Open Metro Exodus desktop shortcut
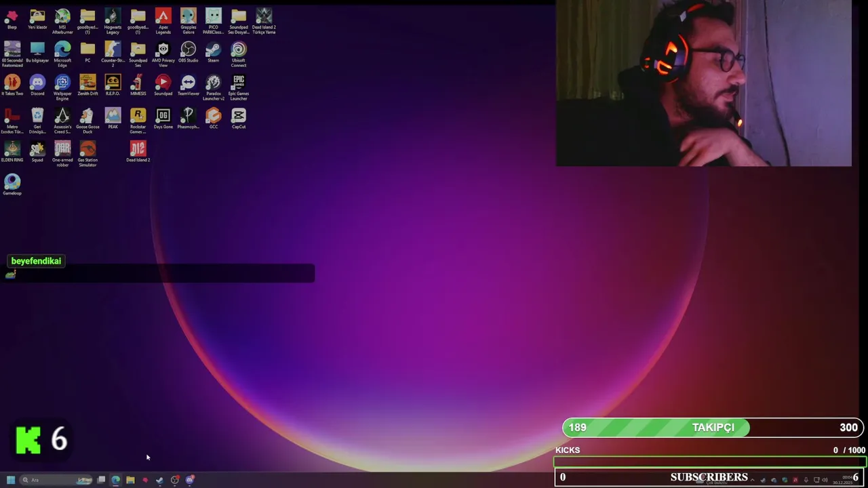 [12, 121]
